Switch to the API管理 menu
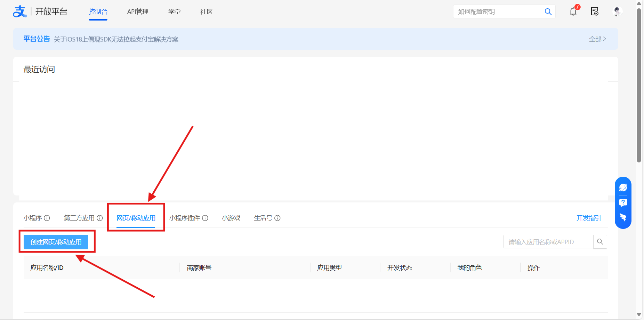This screenshot has height=320, width=644. click(138, 11)
